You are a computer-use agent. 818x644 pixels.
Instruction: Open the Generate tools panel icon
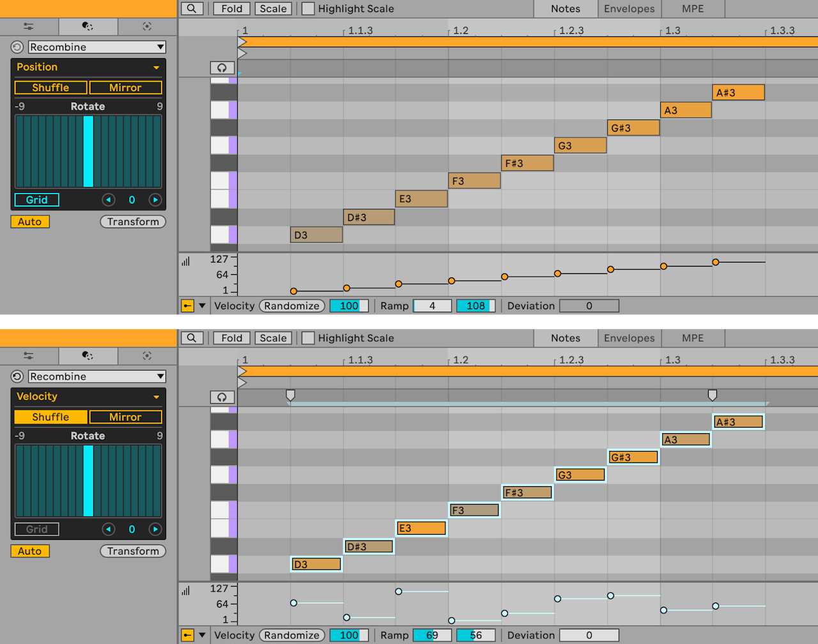146,26
